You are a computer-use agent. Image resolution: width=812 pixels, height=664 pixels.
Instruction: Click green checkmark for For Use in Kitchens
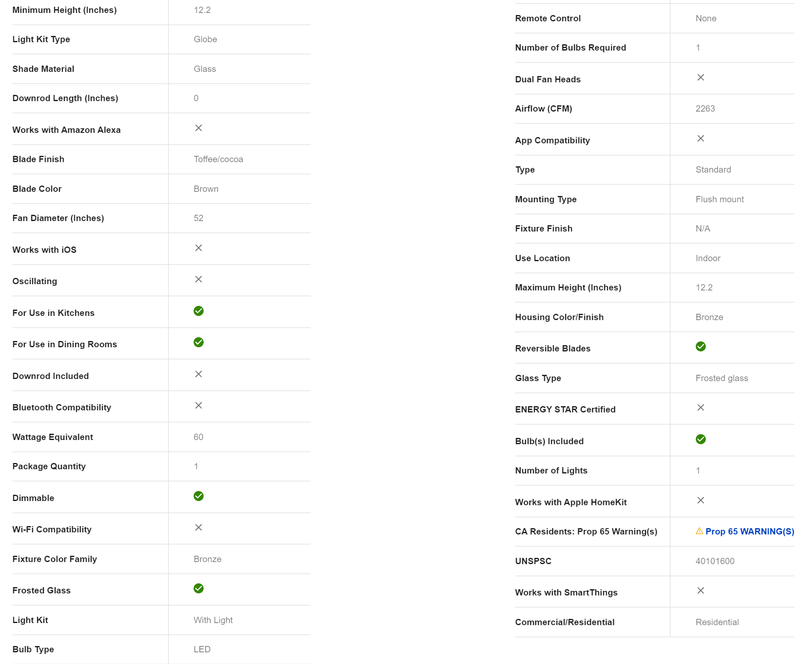pyautogui.click(x=199, y=311)
